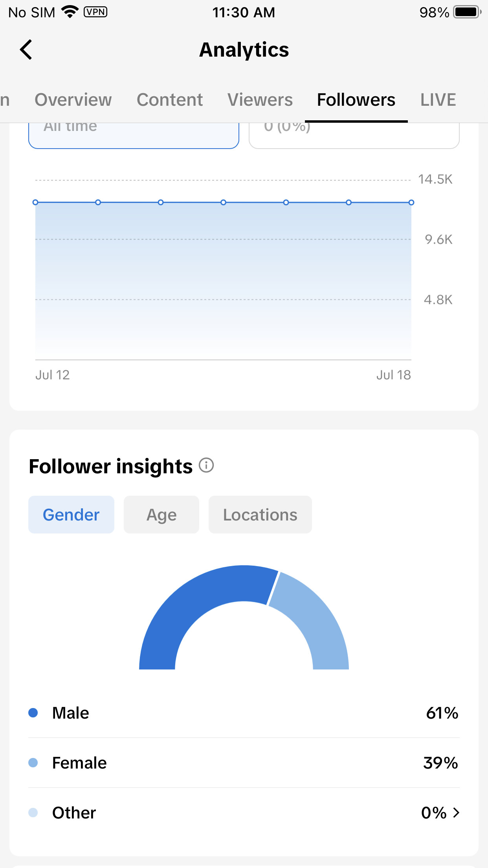
Task: Open the Follower insights info icon
Action: (206, 465)
